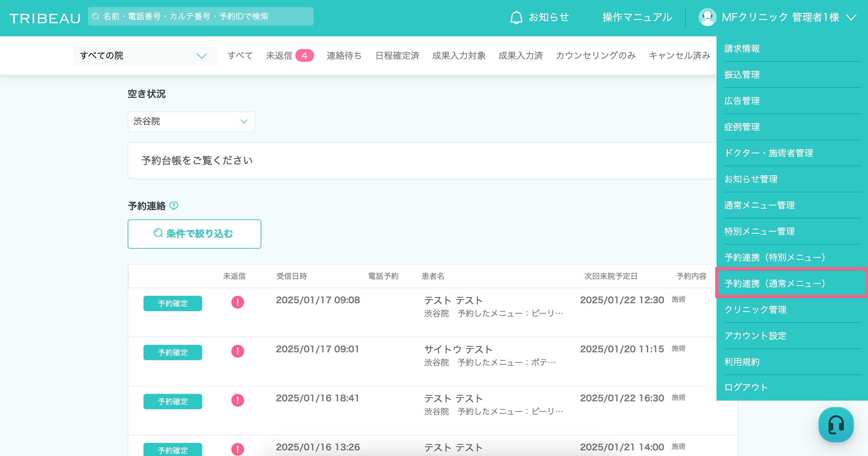Click the 条件で絞り込む filter button
This screenshot has height=456, width=868.
[x=194, y=234]
